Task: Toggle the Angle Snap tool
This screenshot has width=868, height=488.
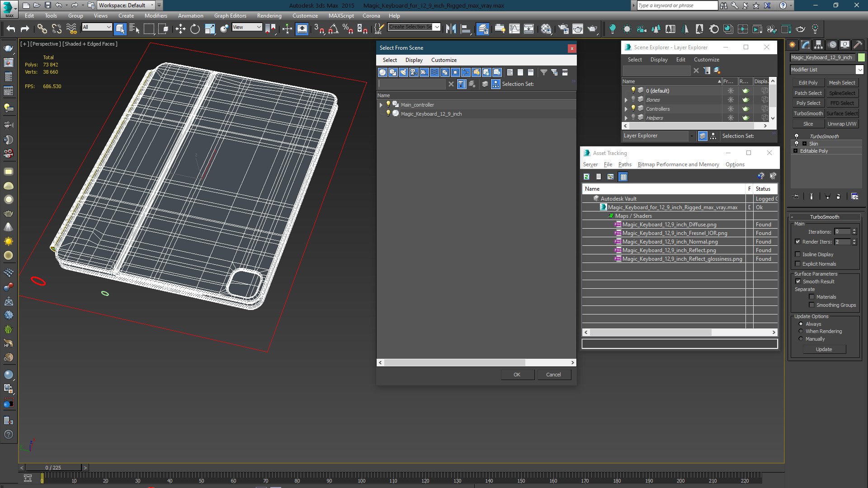Action: (334, 29)
